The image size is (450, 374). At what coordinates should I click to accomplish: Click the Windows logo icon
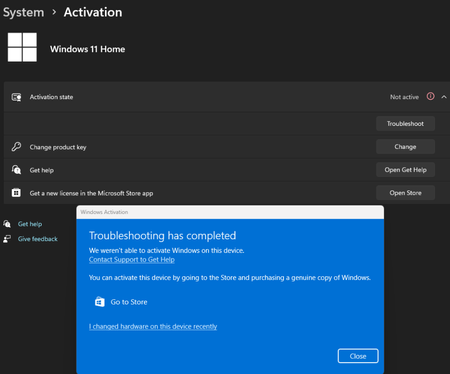[x=22, y=47]
